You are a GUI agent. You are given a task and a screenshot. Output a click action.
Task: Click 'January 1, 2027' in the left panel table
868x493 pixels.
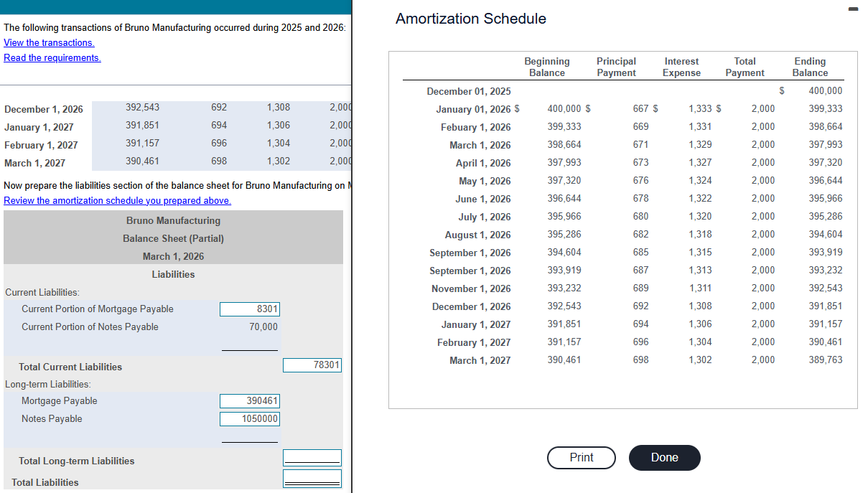click(39, 127)
